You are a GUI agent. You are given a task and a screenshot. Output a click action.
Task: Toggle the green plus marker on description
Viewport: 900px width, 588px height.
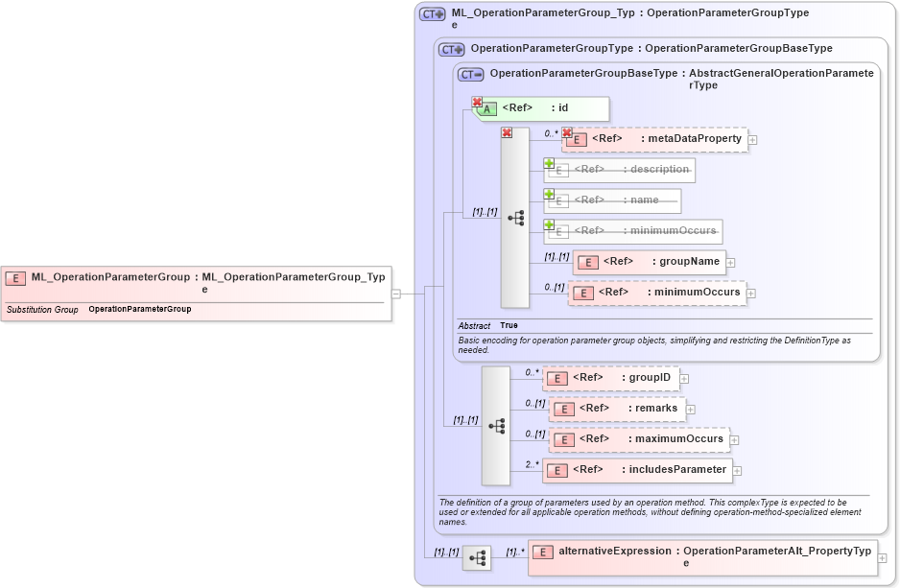pos(549,163)
